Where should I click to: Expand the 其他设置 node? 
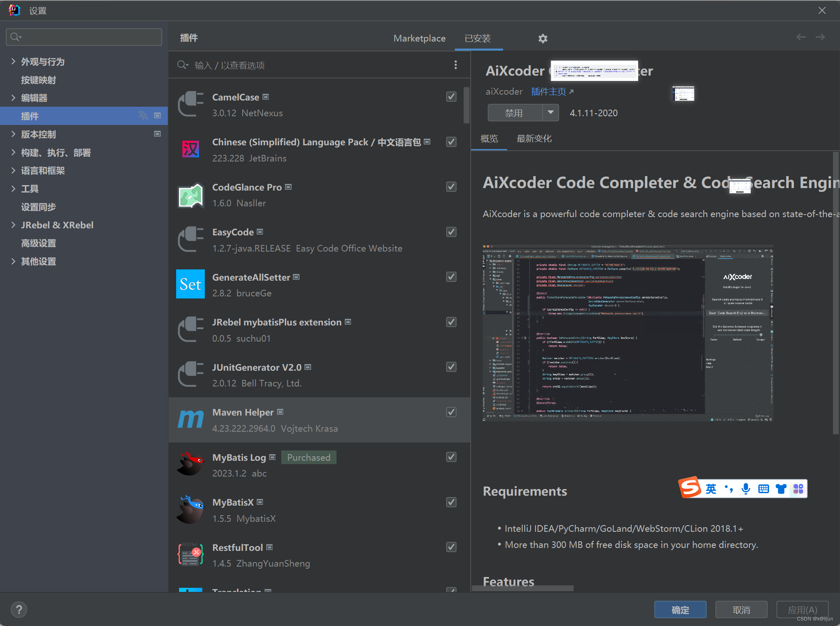(x=13, y=261)
